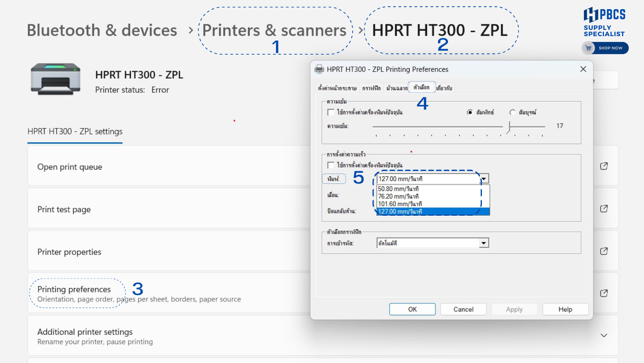Switch to the กราฟฟิก tab
The width and height of the screenshot is (644, 363).
point(371,88)
